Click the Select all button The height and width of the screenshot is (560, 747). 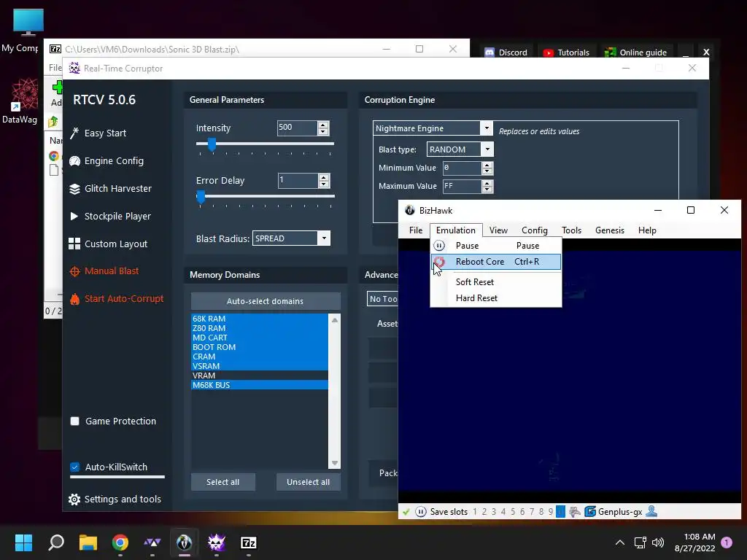pos(223,482)
